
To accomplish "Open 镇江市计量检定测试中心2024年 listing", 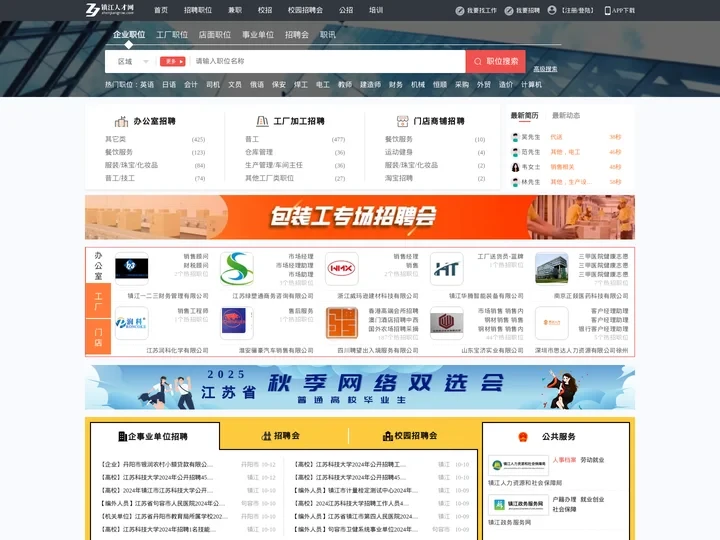I will tap(355, 490).
